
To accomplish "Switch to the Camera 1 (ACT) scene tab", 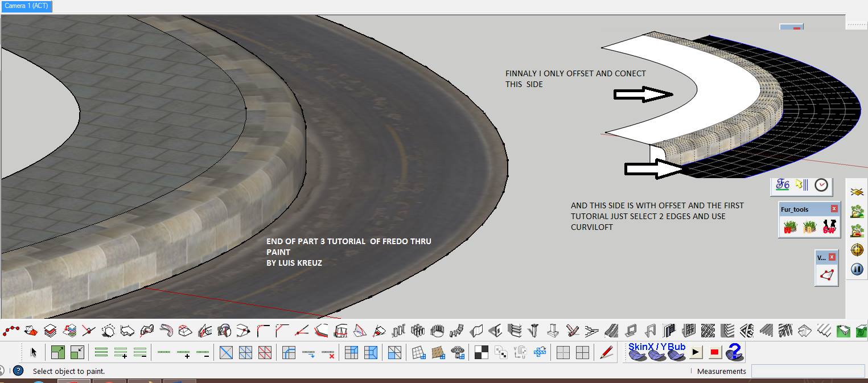I will [x=26, y=6].
